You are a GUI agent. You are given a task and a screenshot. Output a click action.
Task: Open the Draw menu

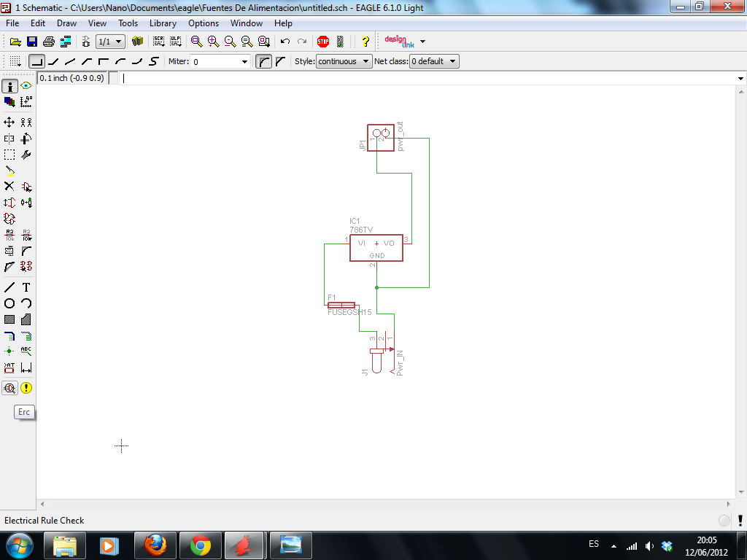[66, 23]
